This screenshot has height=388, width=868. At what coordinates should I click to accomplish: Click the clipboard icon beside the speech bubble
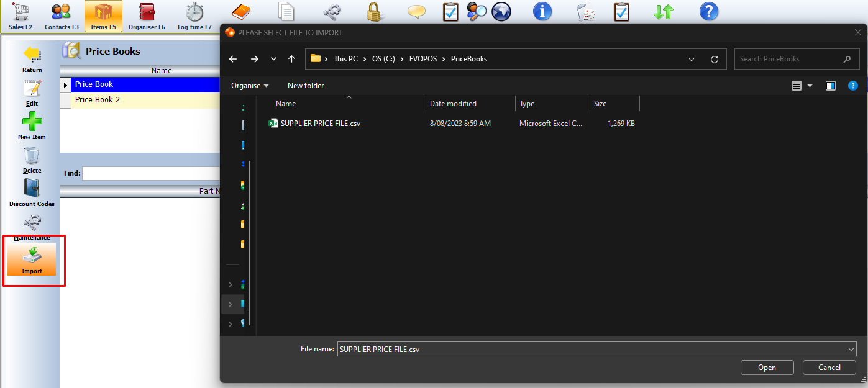point(450,11)
